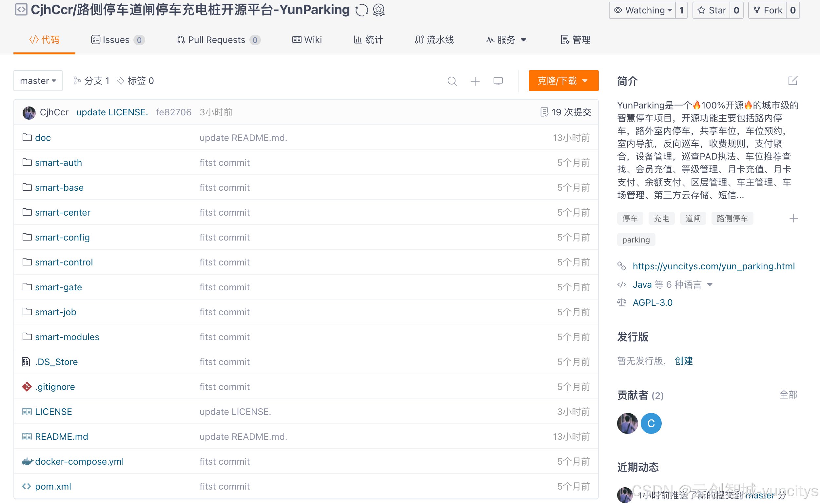Click the 道闸 topic tag
The width and height of the screenshot is (820, 504).
click(693, 218)
